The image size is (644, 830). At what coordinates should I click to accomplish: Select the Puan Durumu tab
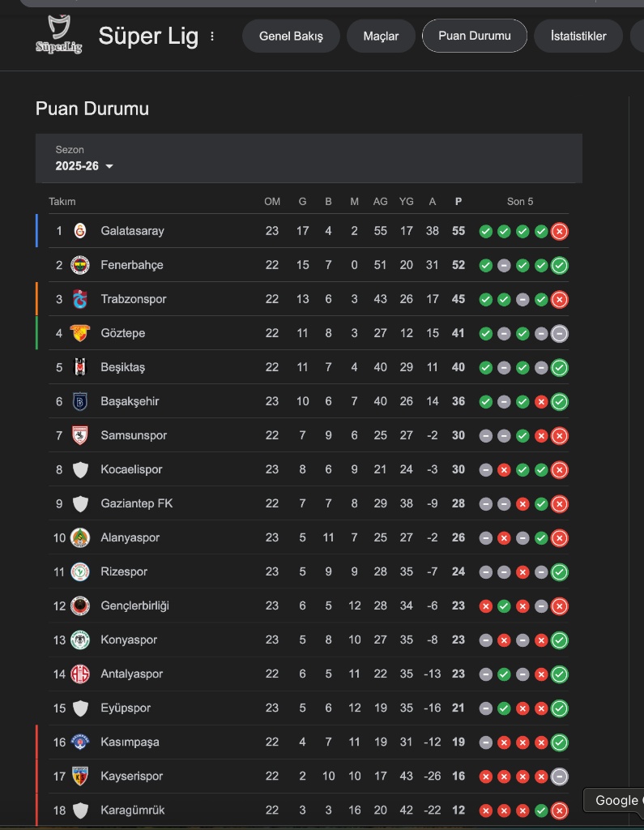(475, 36)
